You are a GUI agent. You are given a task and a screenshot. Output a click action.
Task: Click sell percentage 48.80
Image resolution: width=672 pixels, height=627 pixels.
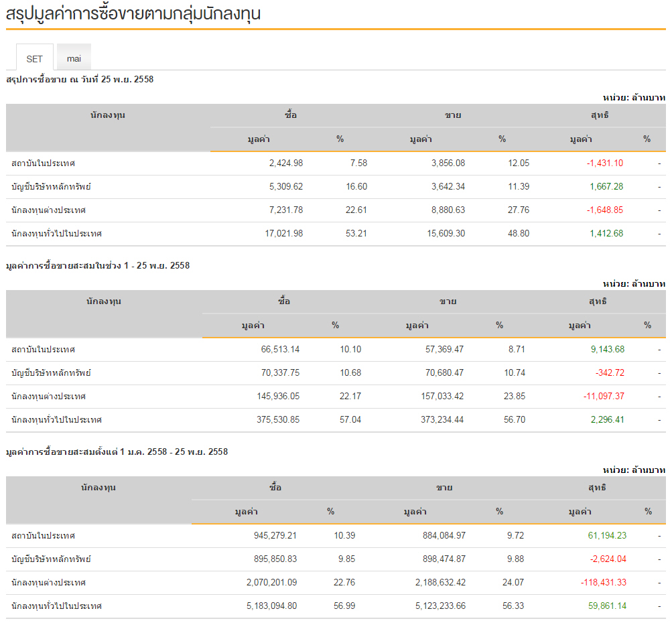coord(519,234)
